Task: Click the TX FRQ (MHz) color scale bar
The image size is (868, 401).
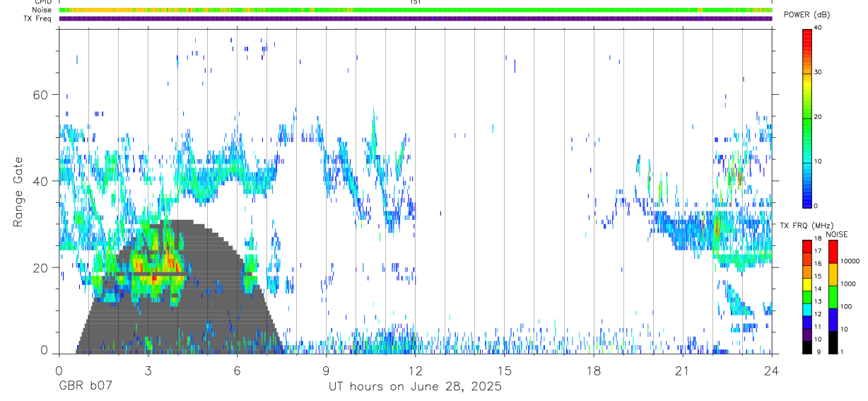Action: tap(807, 296)
